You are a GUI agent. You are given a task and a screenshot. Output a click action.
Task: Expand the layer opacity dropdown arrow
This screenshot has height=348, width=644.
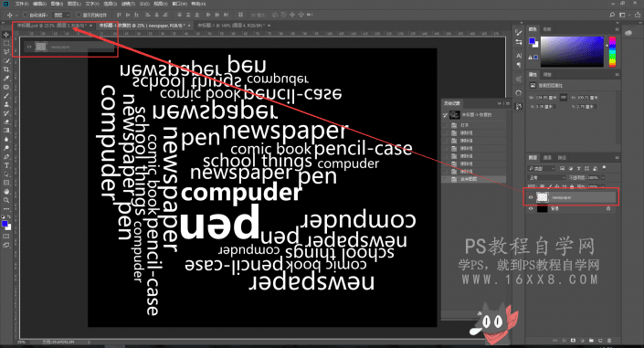[603, 177]
